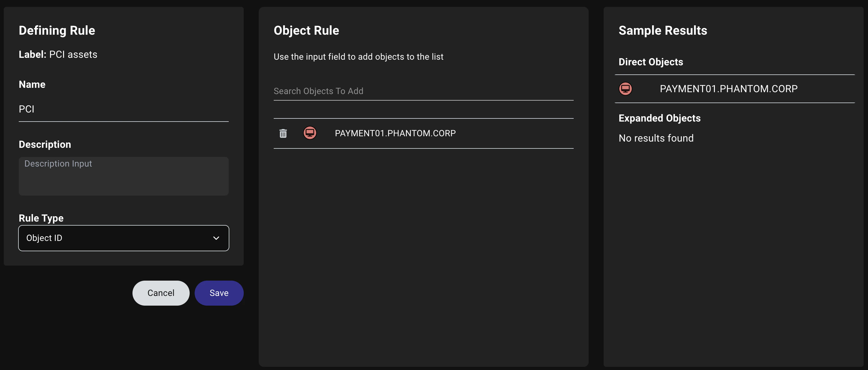Click the Name field containing PCI
Screen dimensions: 868x370
tap(123, 109)
